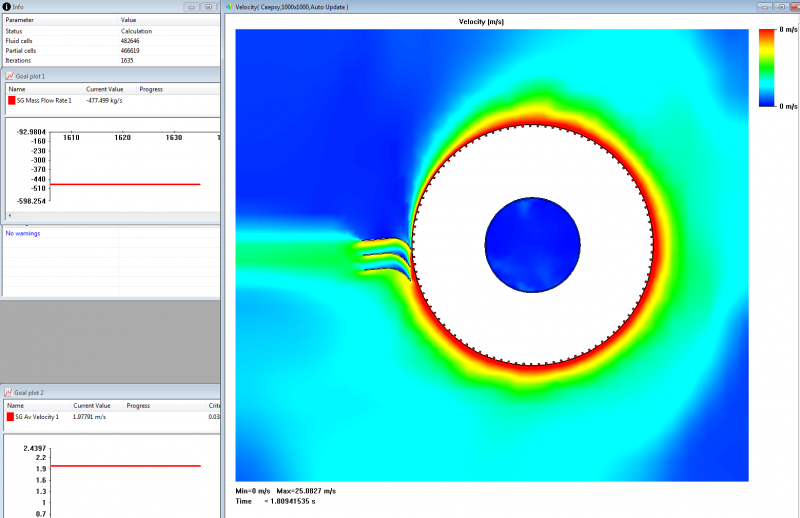This screenshot has height=518, width=800.
Task: Click the Velocity window title icon
Action: (230, 7)
